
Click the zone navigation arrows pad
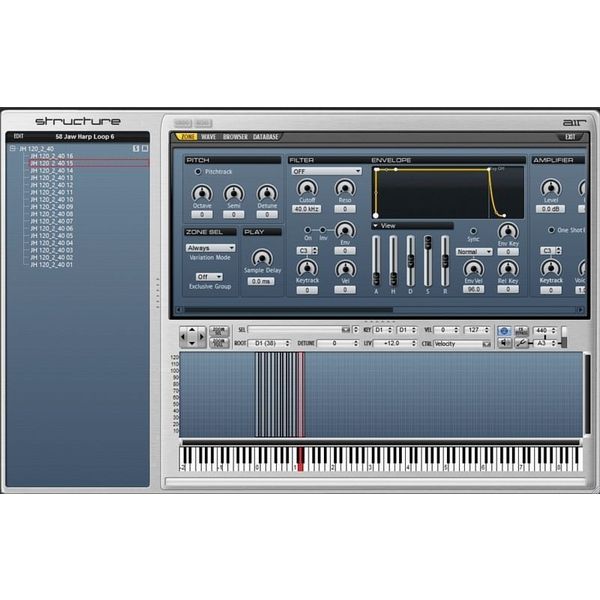tap(192, 336)
